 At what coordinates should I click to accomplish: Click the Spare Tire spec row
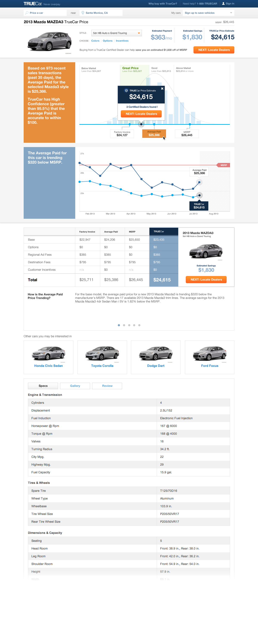[x=129, y=491]
